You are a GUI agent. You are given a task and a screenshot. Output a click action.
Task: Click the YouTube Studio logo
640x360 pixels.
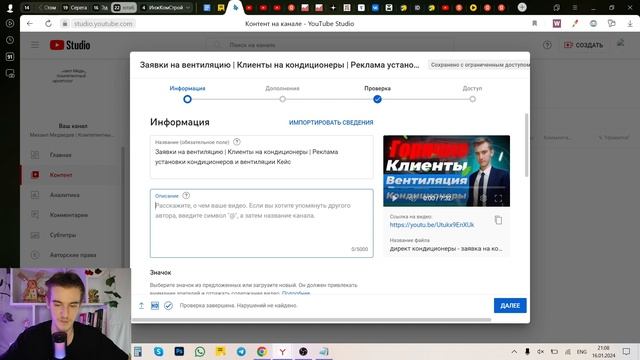point(70,45)
